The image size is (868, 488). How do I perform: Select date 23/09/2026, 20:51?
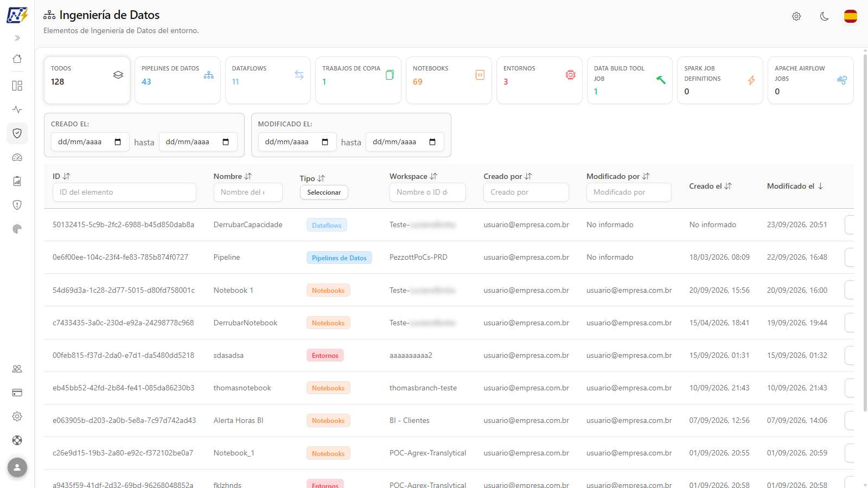point(797,224)
